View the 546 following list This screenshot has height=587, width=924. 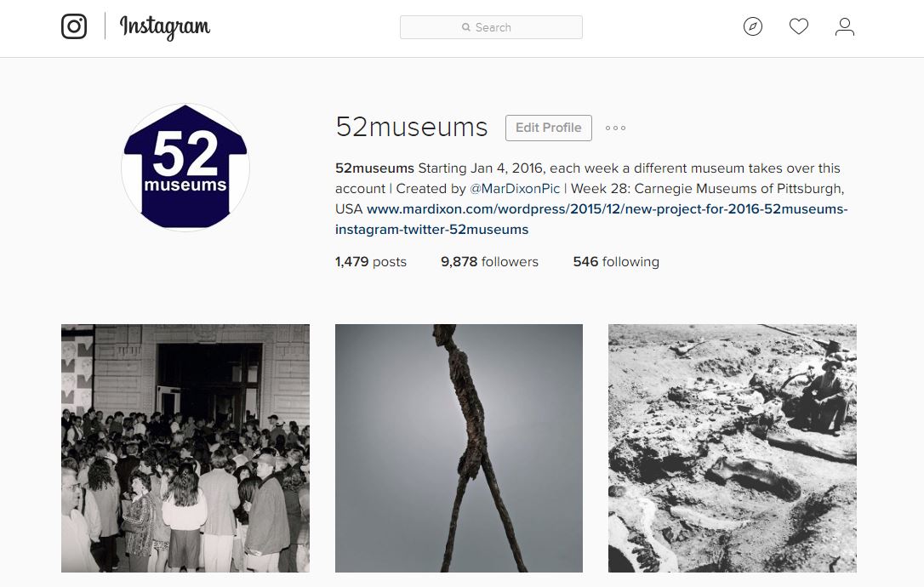tap(616, 262)
